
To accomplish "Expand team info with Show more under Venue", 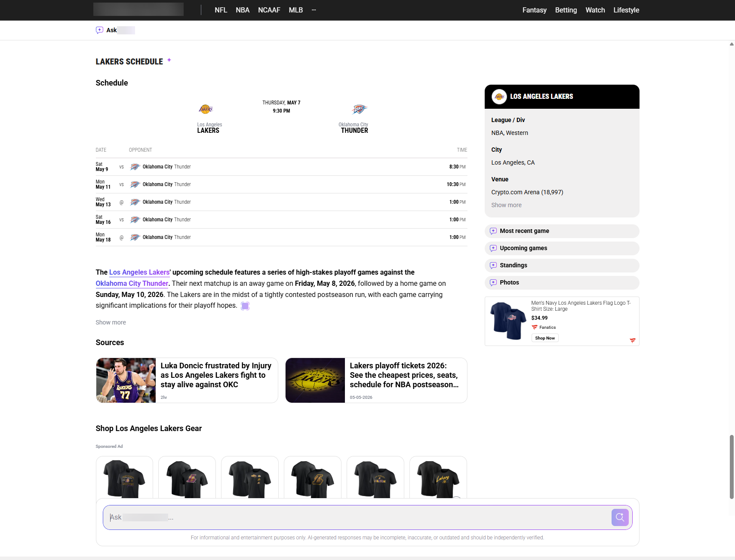I will [506, 205].
